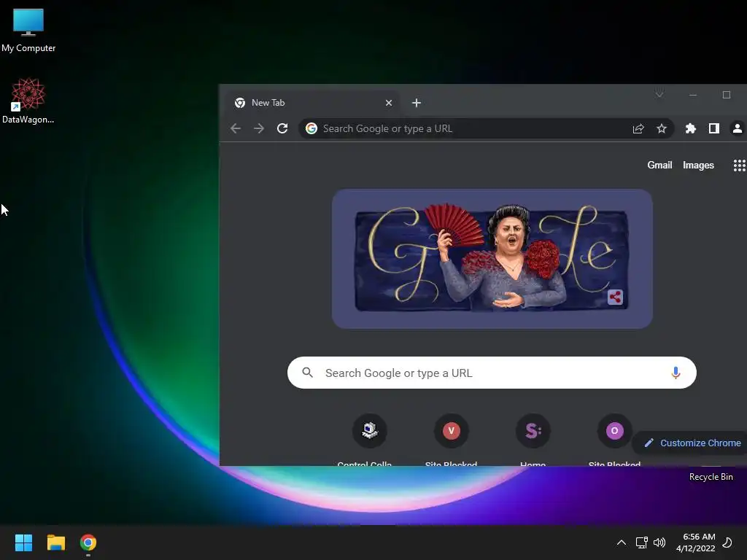
Task: Focus the Google search box on the page
Action: [492, 373]
